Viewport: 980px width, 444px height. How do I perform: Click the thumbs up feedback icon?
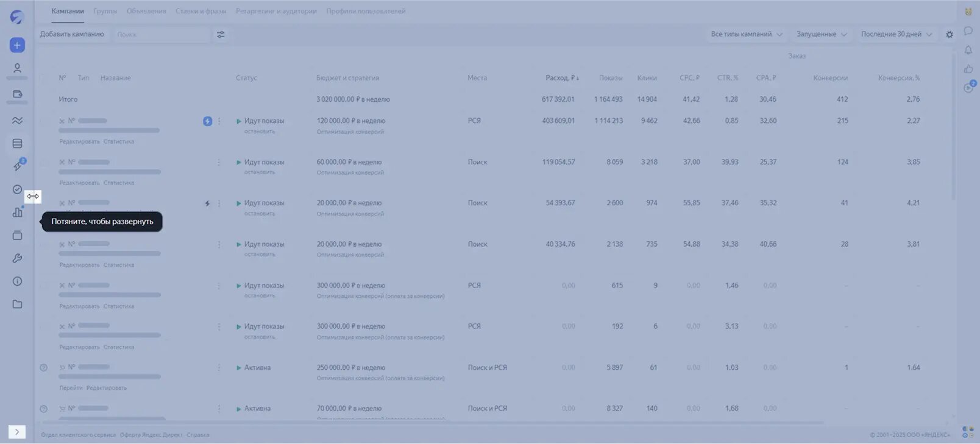coord(968,69)
